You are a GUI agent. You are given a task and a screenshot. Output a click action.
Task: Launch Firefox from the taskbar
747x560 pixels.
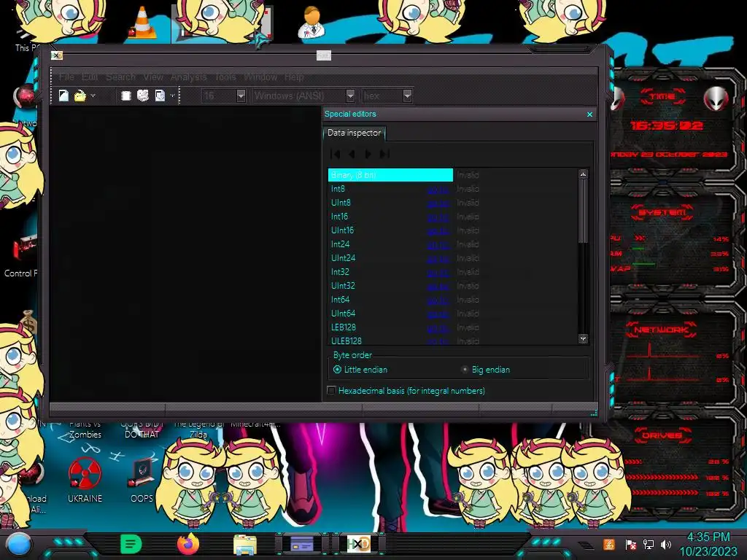tap(188, 544)
